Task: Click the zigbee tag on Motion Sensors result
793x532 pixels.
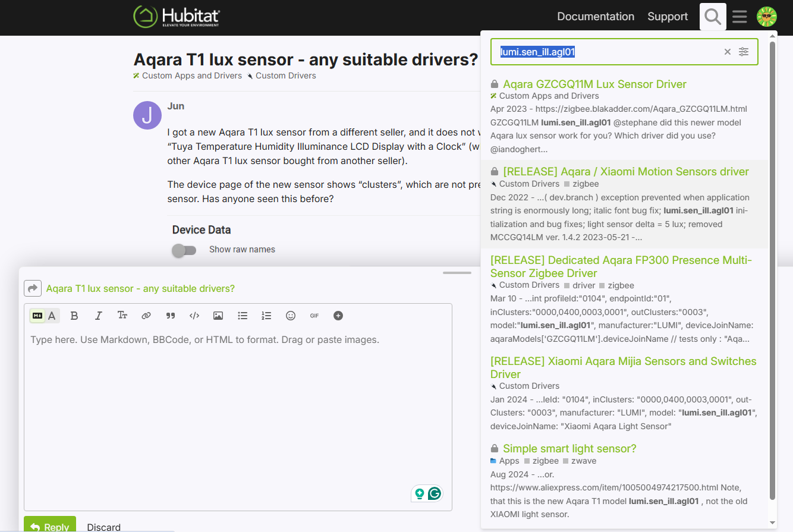Action: pyautogui.click(x=580, y=184)
